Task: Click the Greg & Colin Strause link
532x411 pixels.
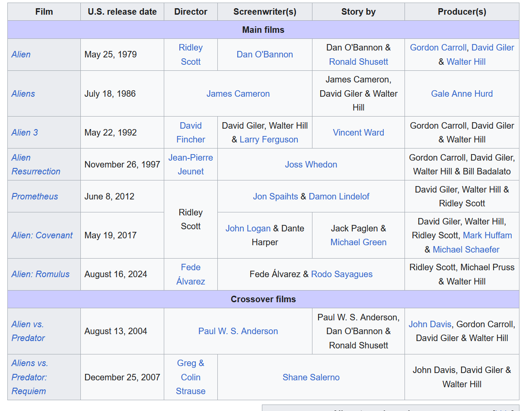Action: click(x=191, y=377)
